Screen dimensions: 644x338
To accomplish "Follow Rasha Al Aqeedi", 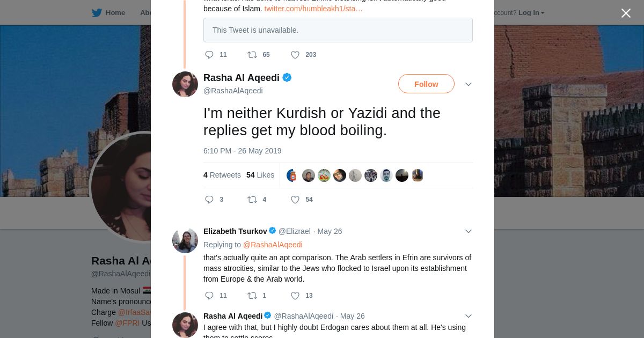I will [x=426, y=84].
